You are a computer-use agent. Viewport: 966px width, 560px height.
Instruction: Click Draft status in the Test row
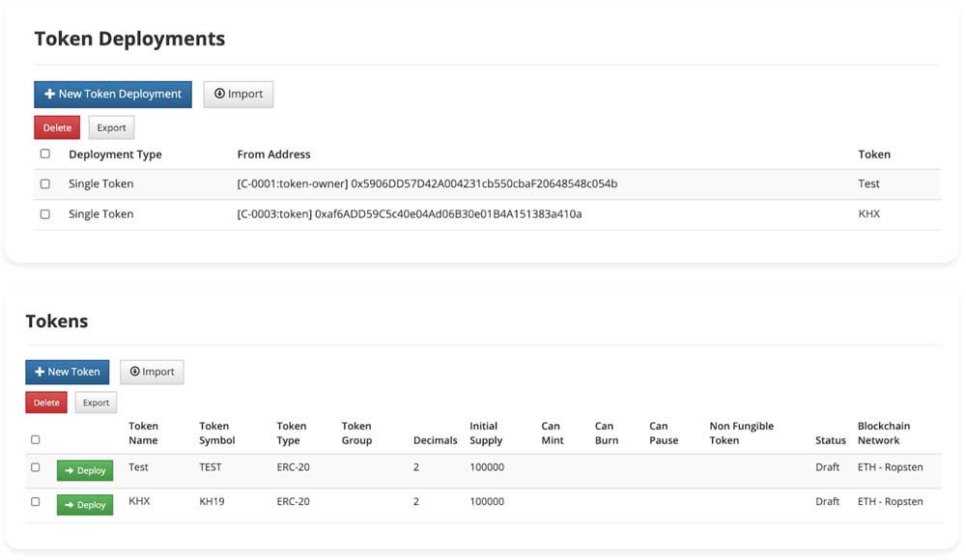[828, 467]
